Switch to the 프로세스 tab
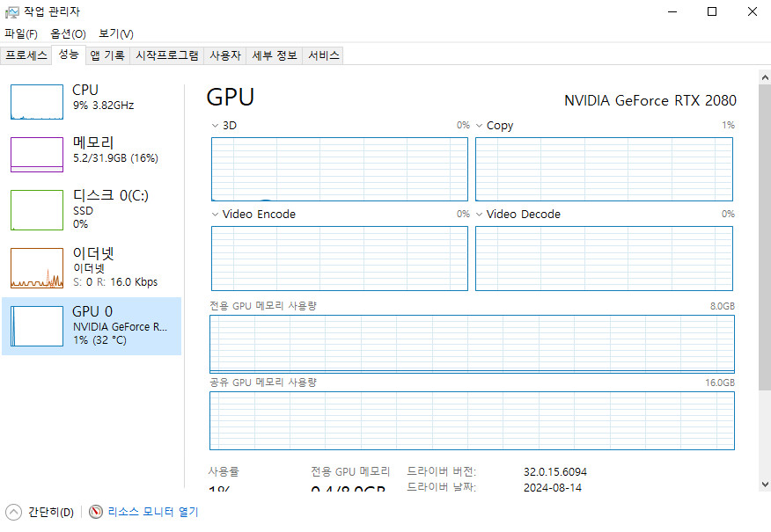This screenshot has width=771, height=532. tap(26, 55)
